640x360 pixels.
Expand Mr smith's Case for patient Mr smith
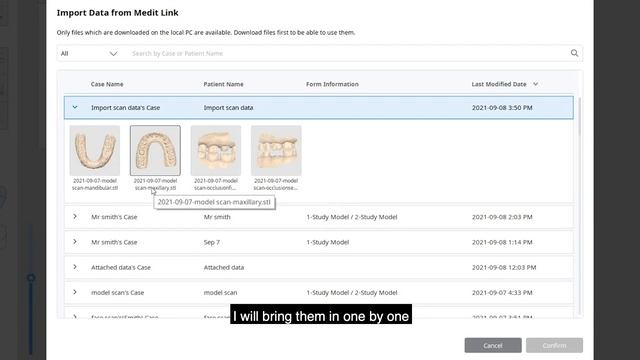tap(75, 217)
